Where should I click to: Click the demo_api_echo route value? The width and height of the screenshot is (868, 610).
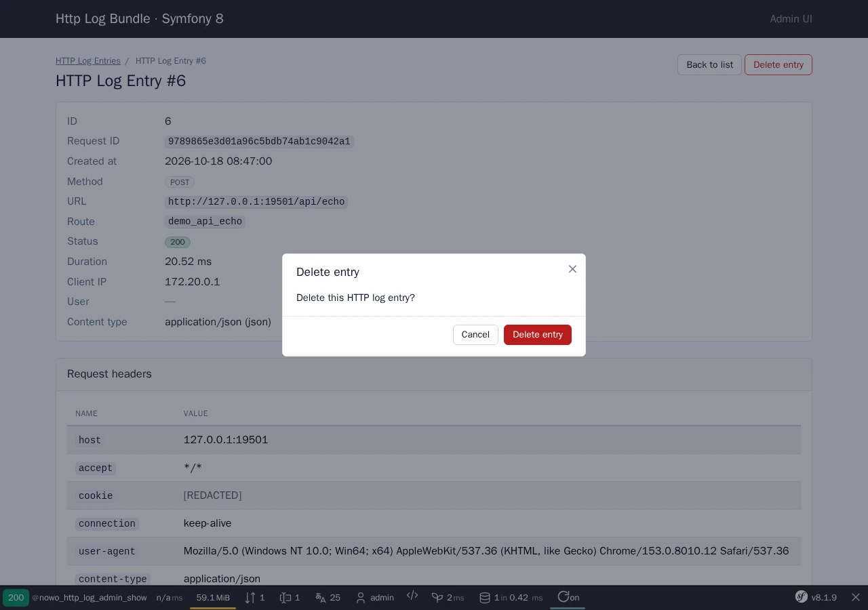coord(205,222)
